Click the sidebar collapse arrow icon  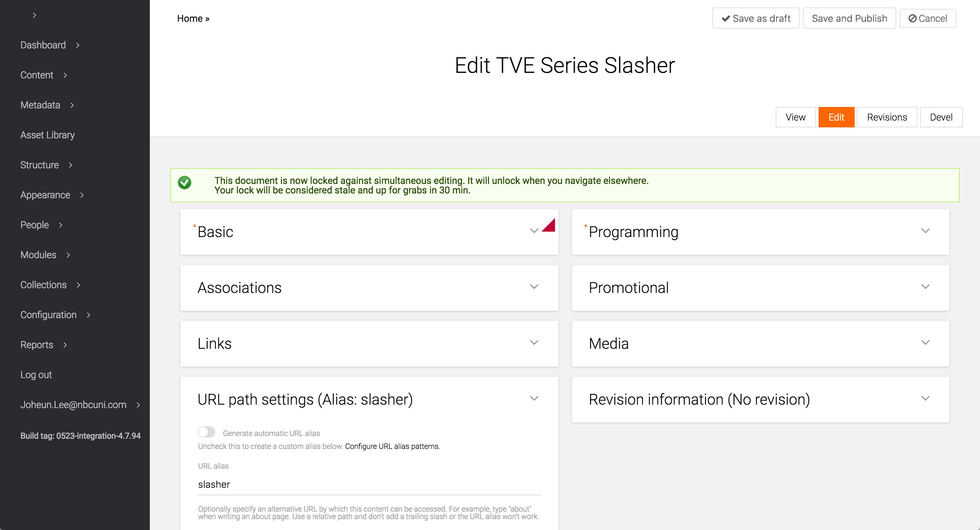[34, 15]
